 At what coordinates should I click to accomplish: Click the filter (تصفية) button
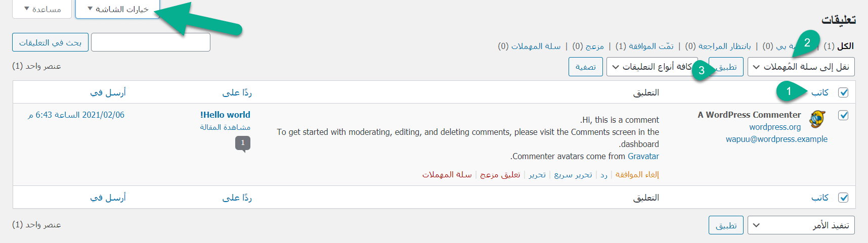585,67
